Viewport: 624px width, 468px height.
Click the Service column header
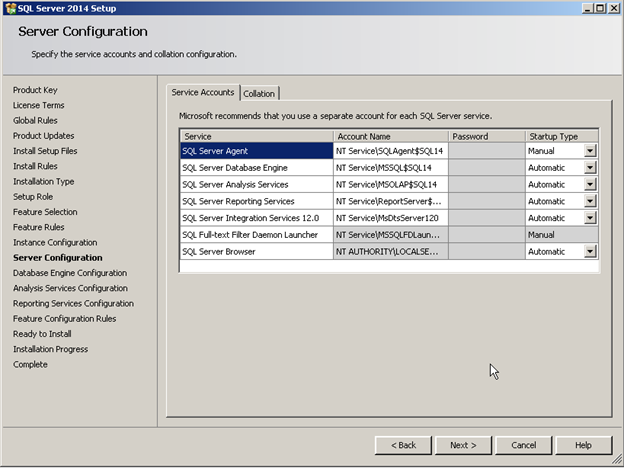257,136
